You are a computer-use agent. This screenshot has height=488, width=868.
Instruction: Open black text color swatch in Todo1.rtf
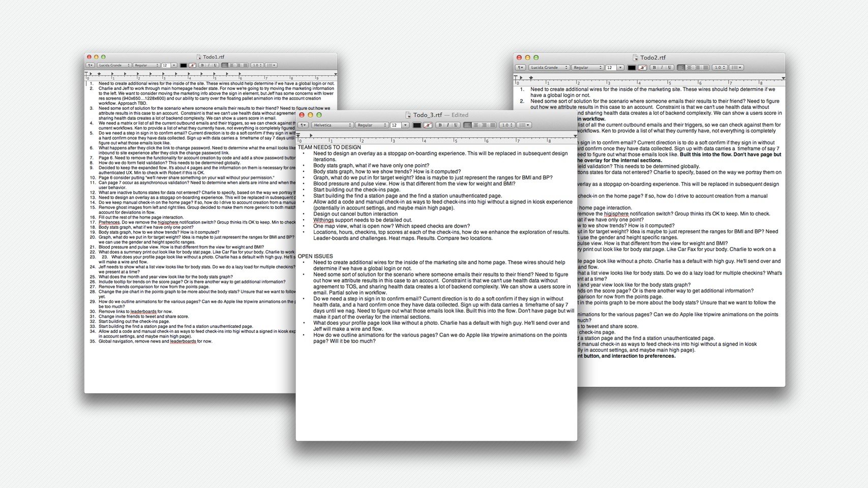[x=184, y=65]
